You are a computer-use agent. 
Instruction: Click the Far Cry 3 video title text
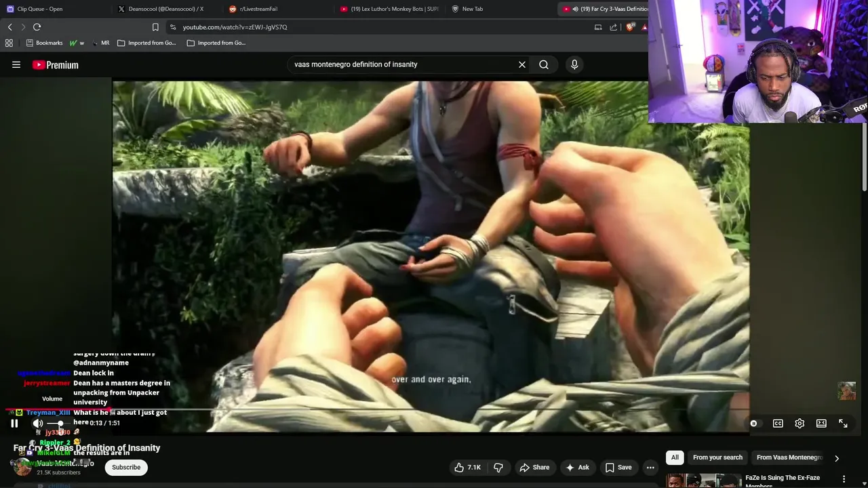[87, 448]
